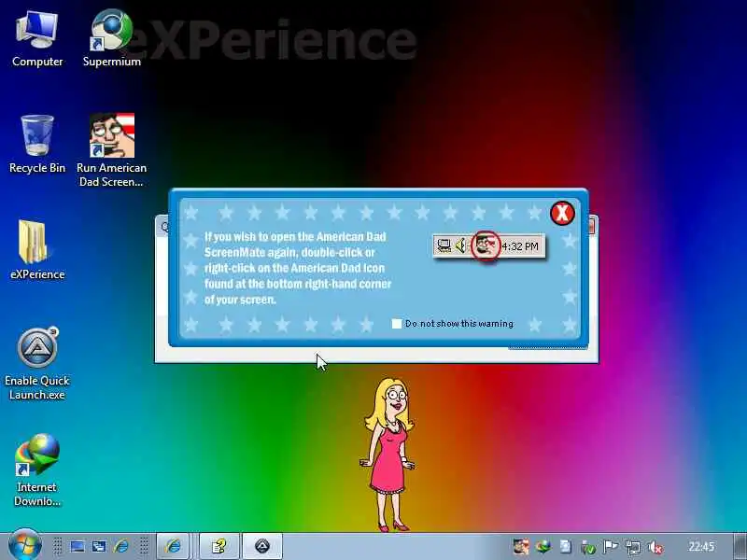Select Enable Quick Launch.exe icon

(x=37, y=363)
